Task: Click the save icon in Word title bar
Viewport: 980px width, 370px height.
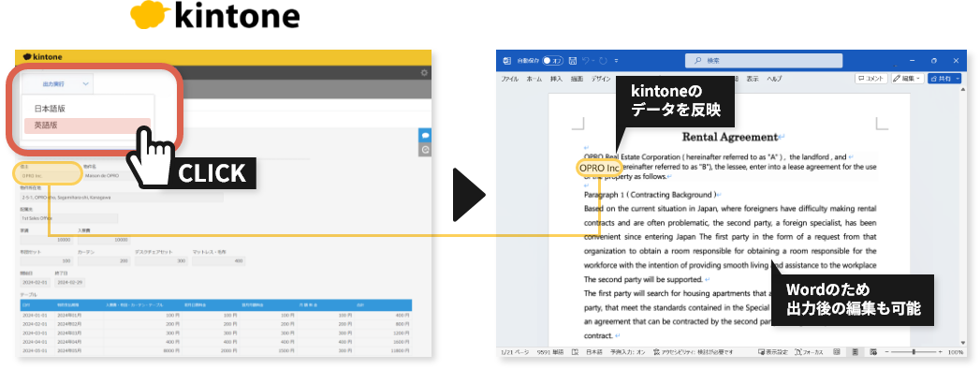Action: coord(573,61)
